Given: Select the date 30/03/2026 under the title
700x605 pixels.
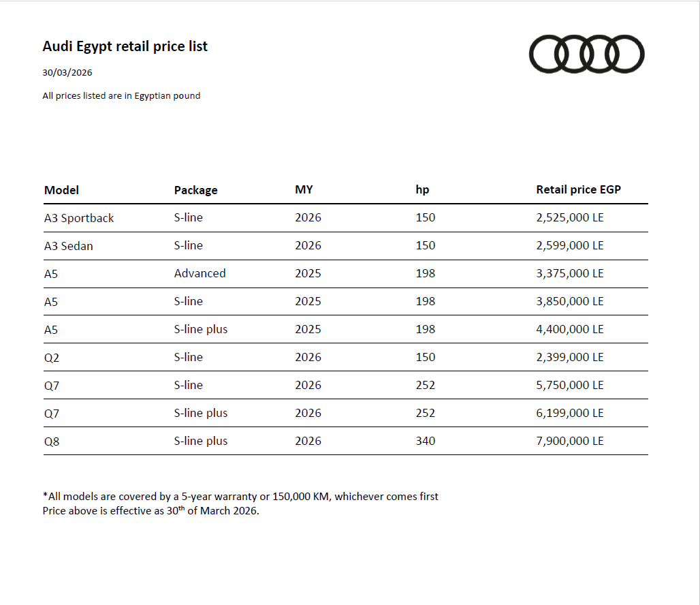Looking at the screenshot, I should click(x=67, y=72).
